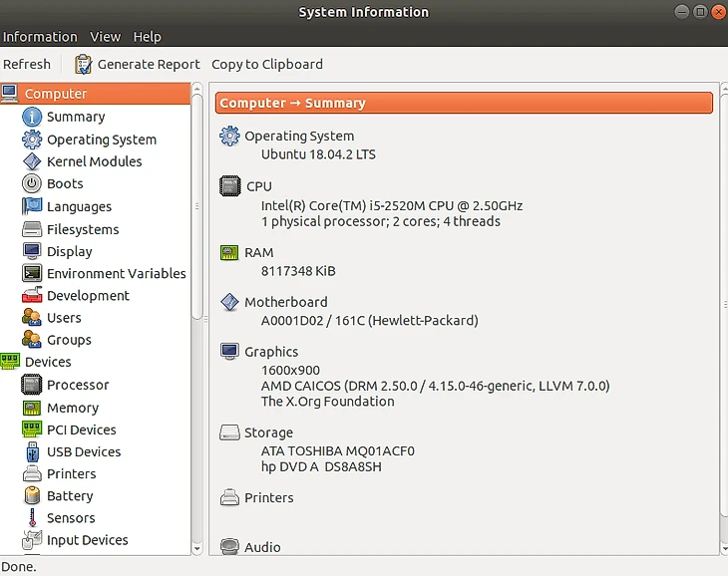Click the Summary info icon in sidebar

click(x=32, y=117)
